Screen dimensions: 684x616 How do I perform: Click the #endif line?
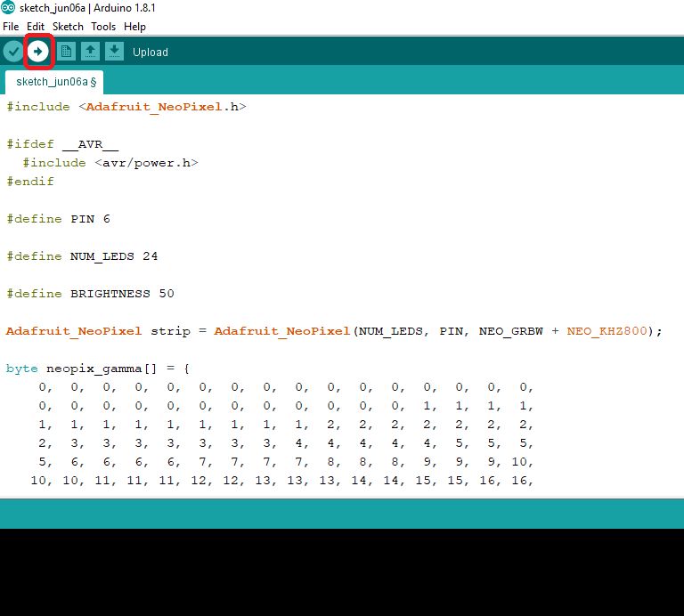[30, 182]
